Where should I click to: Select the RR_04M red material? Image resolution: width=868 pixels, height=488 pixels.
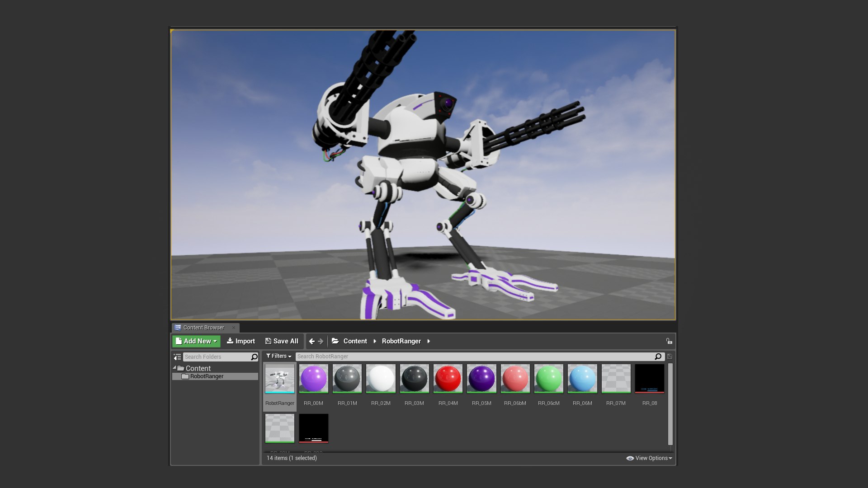pos(448,379)
